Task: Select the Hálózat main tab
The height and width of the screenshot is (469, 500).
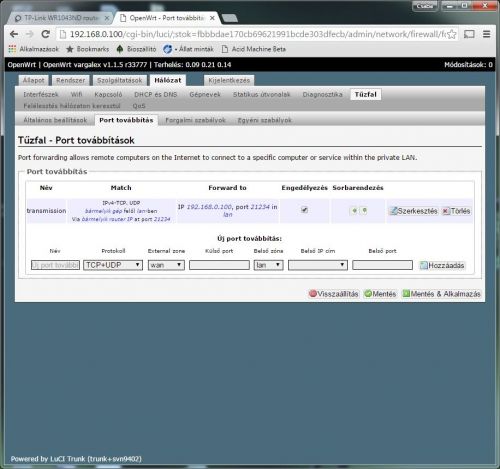Action: [x=168, y=80]
